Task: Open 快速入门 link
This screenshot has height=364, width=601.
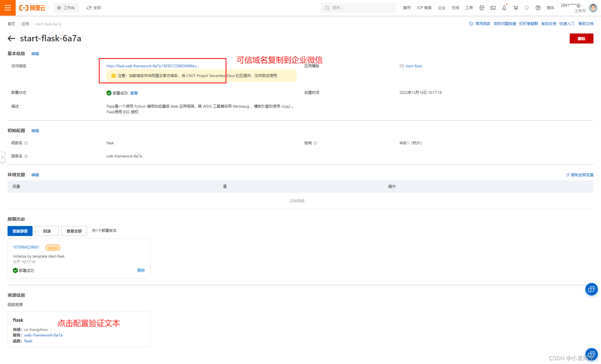Action: [x=567, y=24]
